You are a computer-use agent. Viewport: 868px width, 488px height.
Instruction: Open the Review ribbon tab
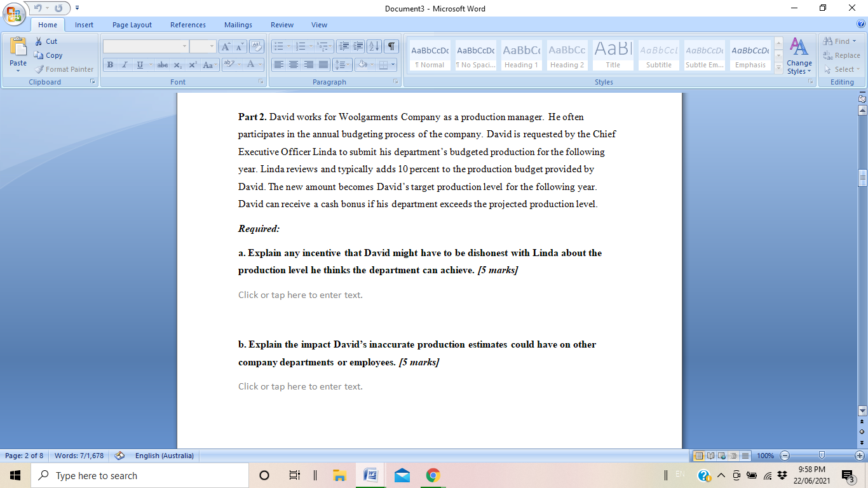coord(281,24)
